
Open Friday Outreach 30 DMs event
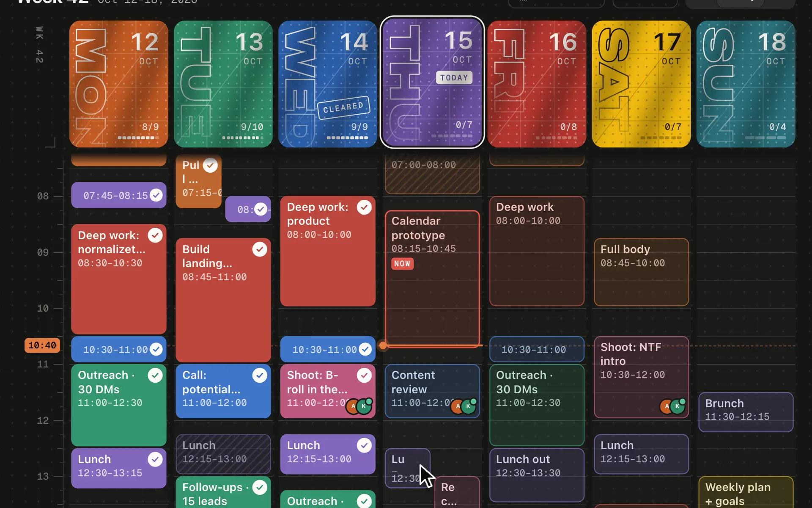(x=537, y=405)
